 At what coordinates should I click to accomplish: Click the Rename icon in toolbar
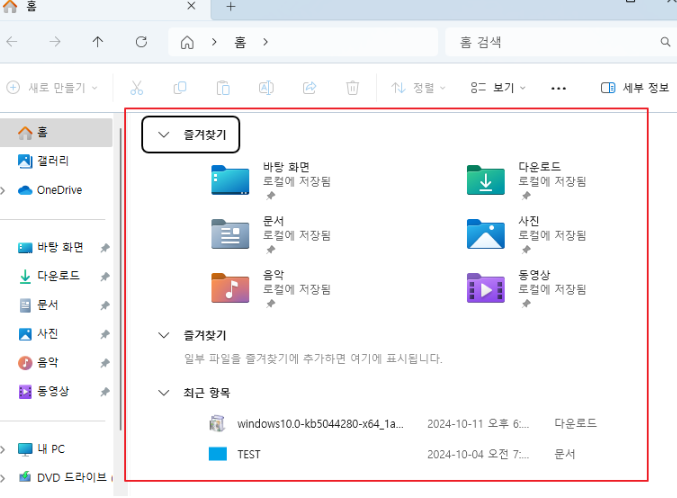pos(267,88)
